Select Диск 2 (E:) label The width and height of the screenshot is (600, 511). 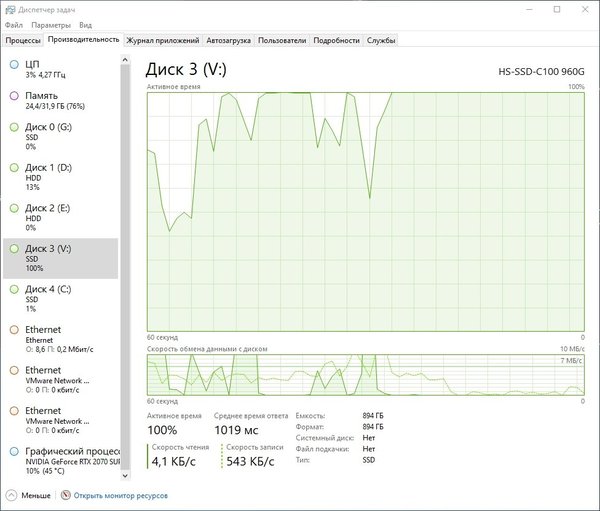tap(48, 208)
